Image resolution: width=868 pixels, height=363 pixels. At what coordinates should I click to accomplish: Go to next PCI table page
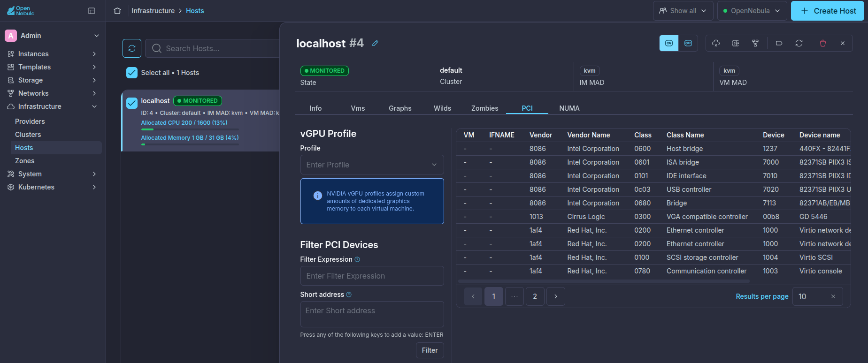[x=556, y=296]
